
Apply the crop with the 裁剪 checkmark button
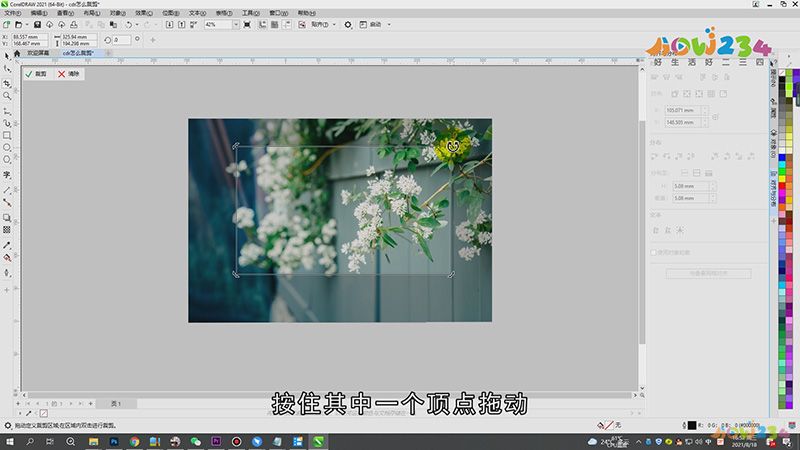(36, 74)
